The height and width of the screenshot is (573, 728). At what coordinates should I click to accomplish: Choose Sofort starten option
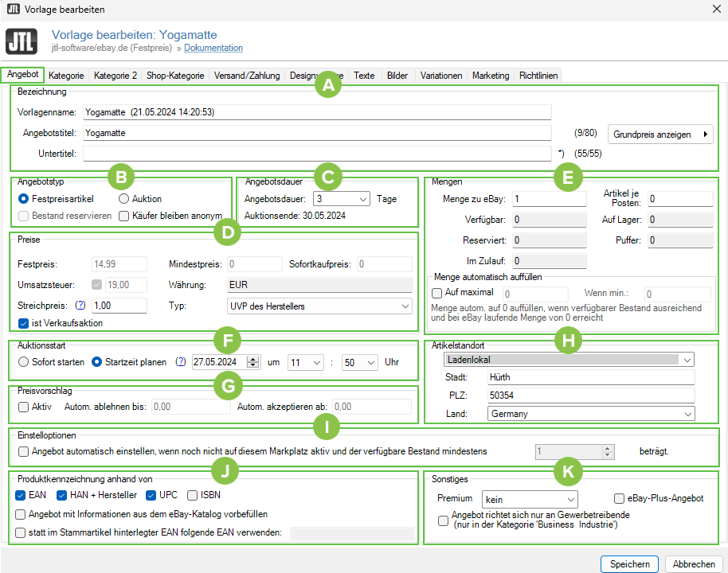[x=24, y=362]
